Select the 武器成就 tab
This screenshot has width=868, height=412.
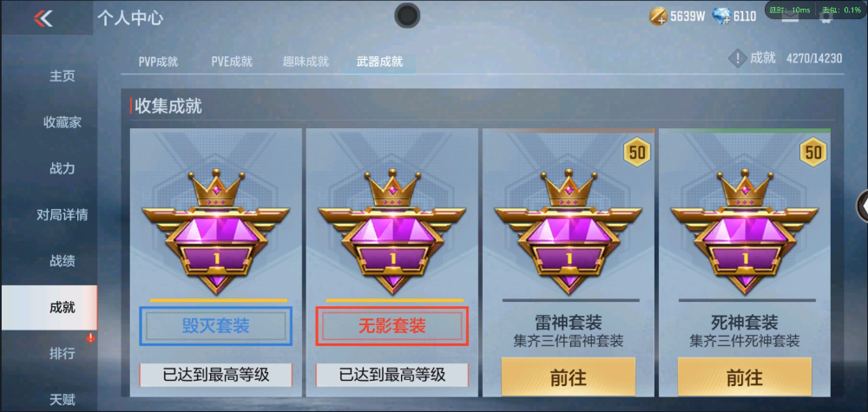[x=379, y=62]
